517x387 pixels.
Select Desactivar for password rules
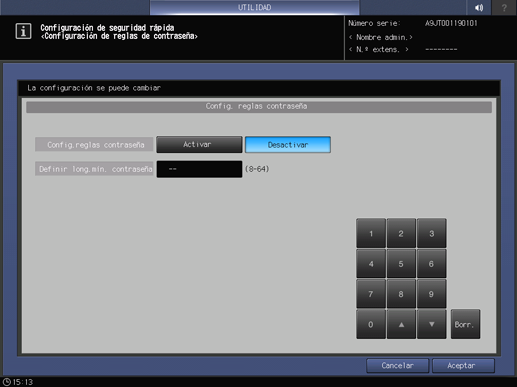[288, 145]
